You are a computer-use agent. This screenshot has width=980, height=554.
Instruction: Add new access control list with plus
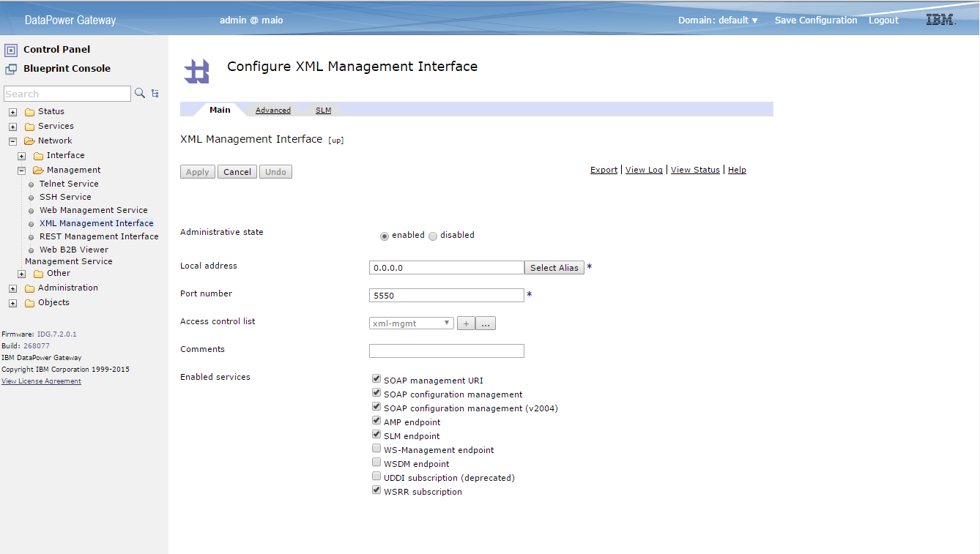point(466,323)
